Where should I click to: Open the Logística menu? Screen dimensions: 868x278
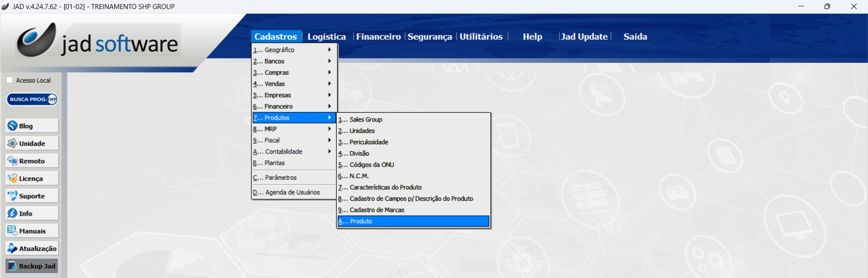click(x=326, y=37)
